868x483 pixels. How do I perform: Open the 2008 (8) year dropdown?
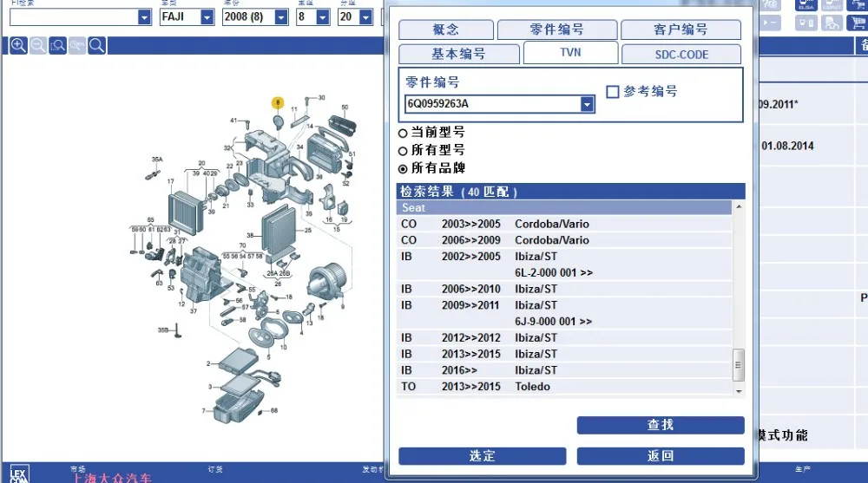pos(281,17)
